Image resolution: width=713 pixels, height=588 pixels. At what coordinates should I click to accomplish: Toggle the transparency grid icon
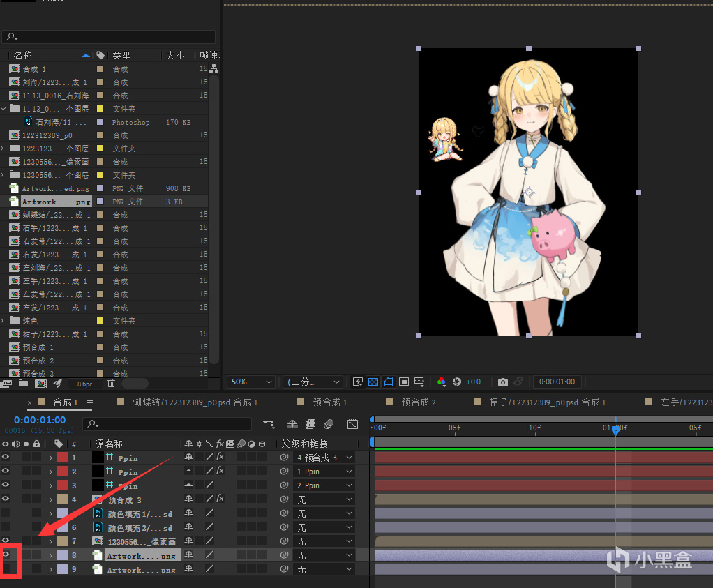[373, 382]
